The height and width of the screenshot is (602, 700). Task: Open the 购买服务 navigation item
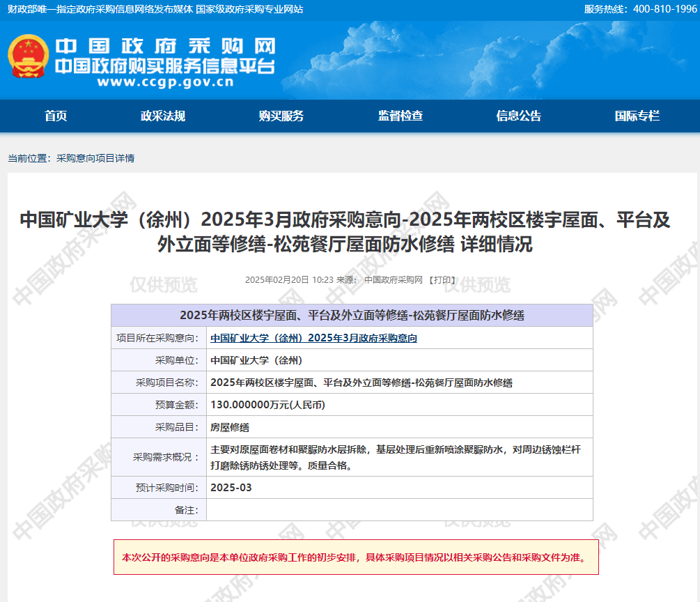[x=281, y=116]
